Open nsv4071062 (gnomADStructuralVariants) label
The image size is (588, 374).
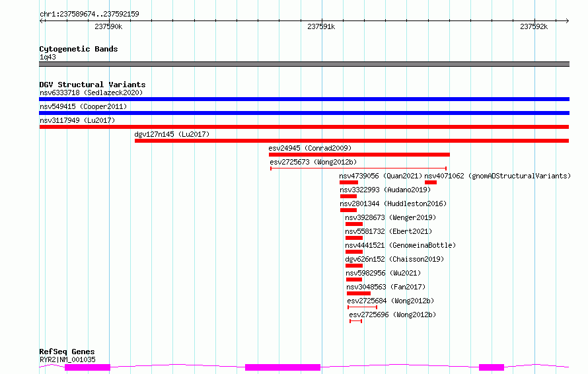tap(497, 176)
